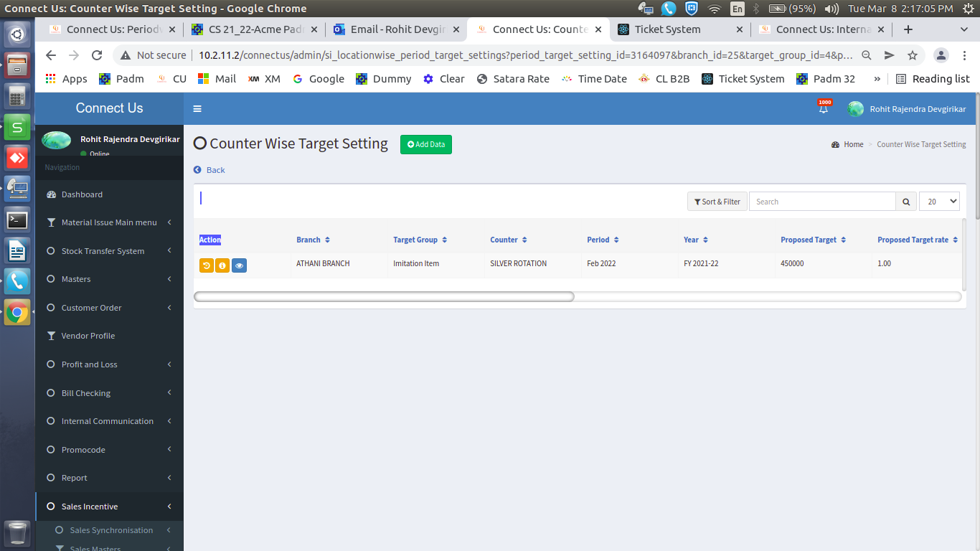Viewport: 980px width, 551px height.
Task: Expand Sales Synchronisation submenu item
Action: [x=109, y=530]
